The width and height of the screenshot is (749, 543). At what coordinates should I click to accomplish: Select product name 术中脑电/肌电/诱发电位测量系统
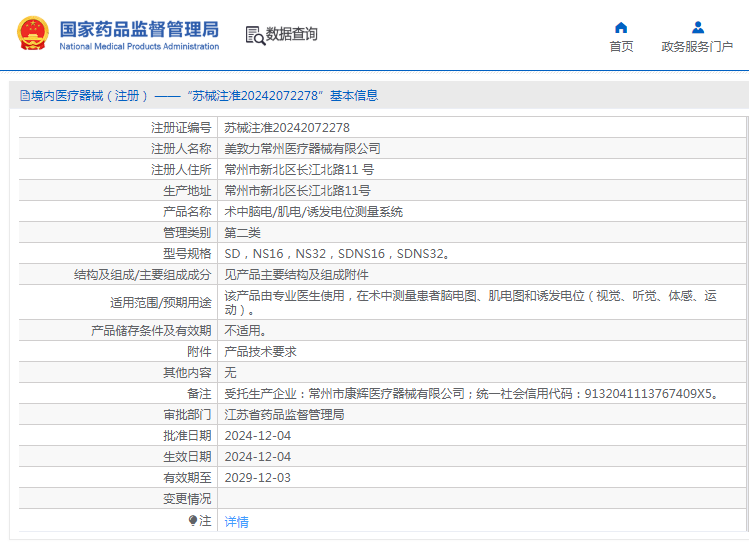click(313, 212)
